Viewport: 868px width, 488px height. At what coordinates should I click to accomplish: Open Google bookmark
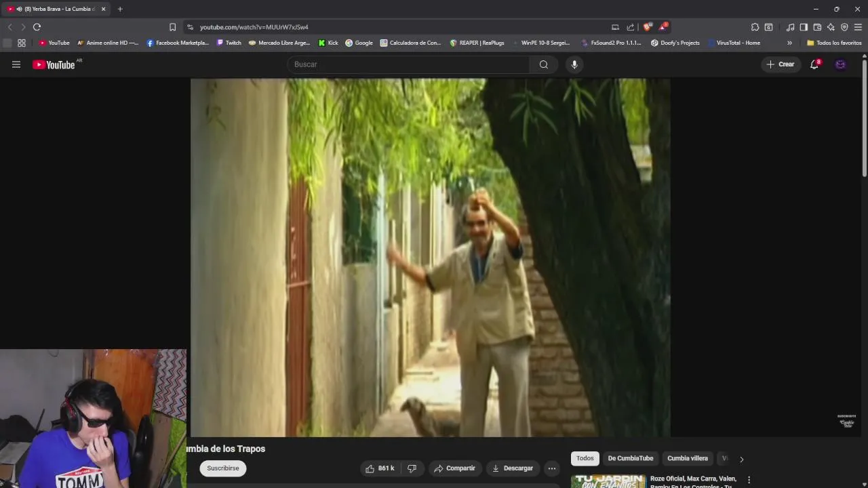[359, 43]
